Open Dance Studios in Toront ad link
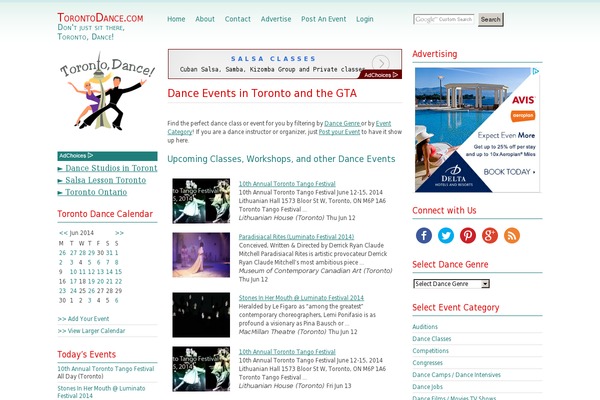This screenshot has width=600, height=400. click(111, 168)
